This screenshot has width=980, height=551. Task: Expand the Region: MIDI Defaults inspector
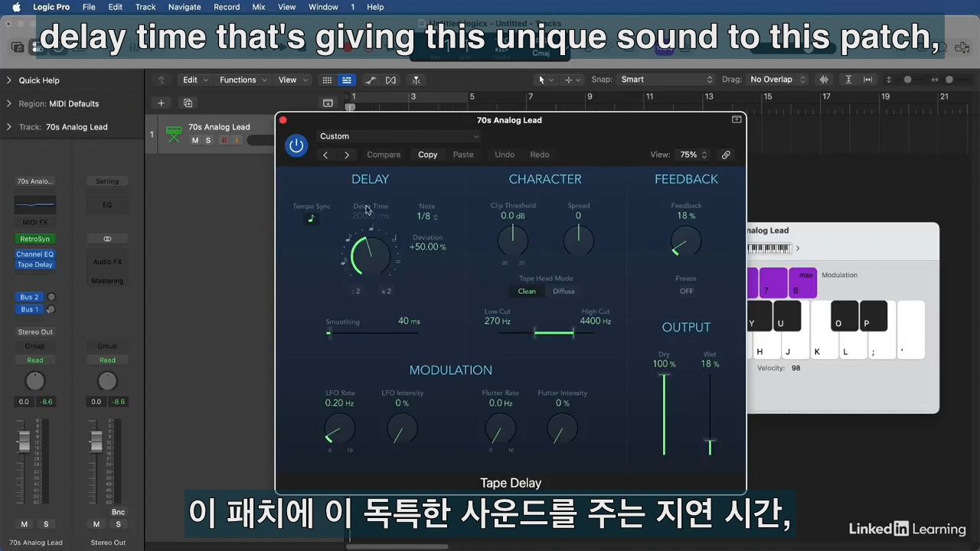point(9,103)
